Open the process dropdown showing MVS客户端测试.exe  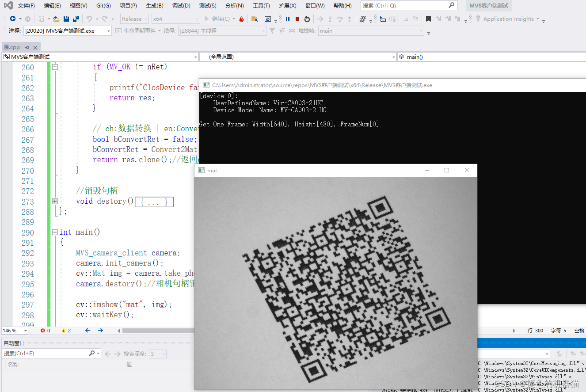[68, 31]
